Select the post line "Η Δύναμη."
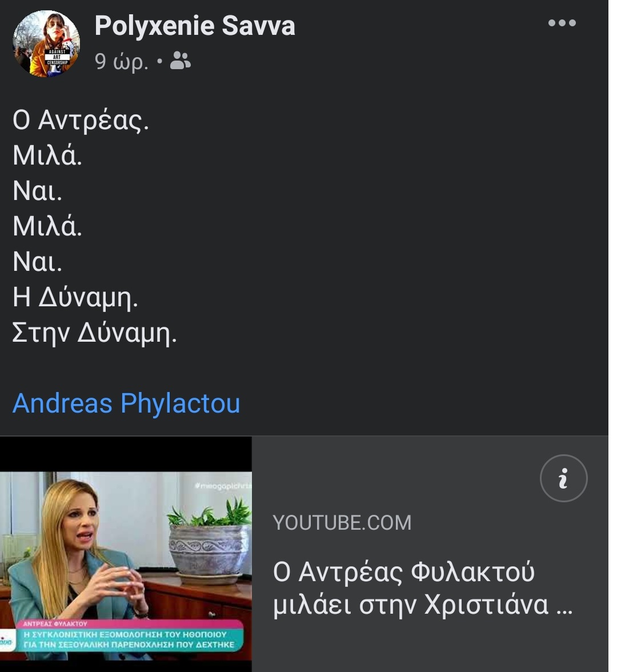Image resolution: width=617 pixels, height=672 pixels. [x=75, y=297]
